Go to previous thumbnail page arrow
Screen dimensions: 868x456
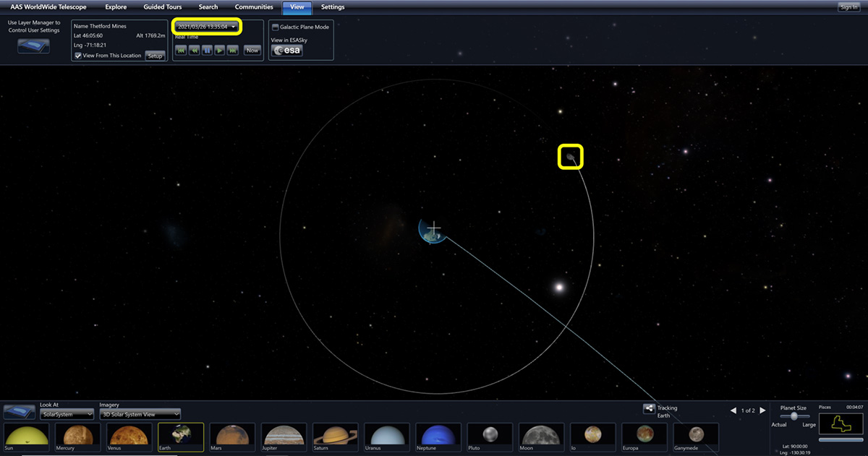[x=733, y=410]
